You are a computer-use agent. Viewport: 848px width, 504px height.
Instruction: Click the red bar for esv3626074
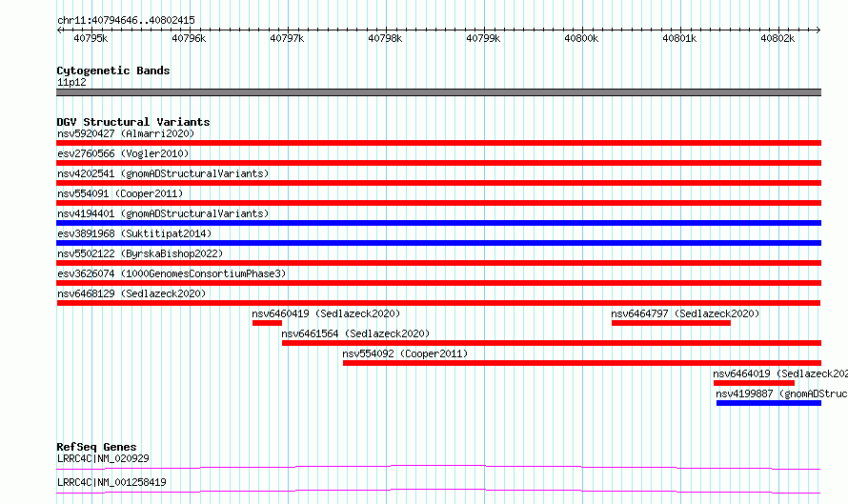tap(438, 283)
